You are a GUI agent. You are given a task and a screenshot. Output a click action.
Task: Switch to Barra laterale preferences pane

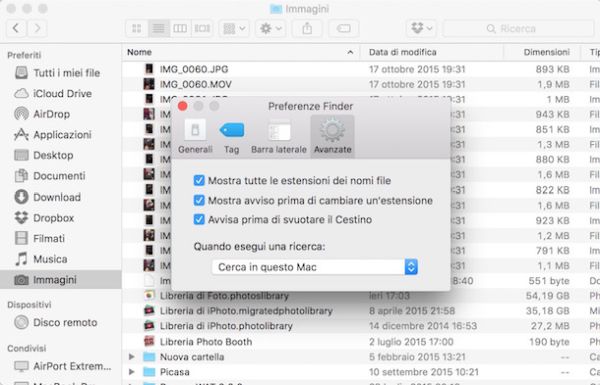[279, 136]
